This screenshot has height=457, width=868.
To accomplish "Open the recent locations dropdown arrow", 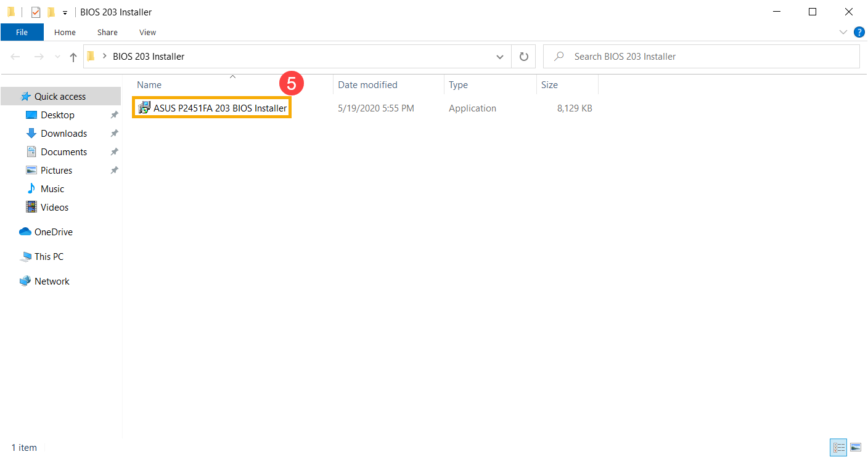I will tap(58, 57).
